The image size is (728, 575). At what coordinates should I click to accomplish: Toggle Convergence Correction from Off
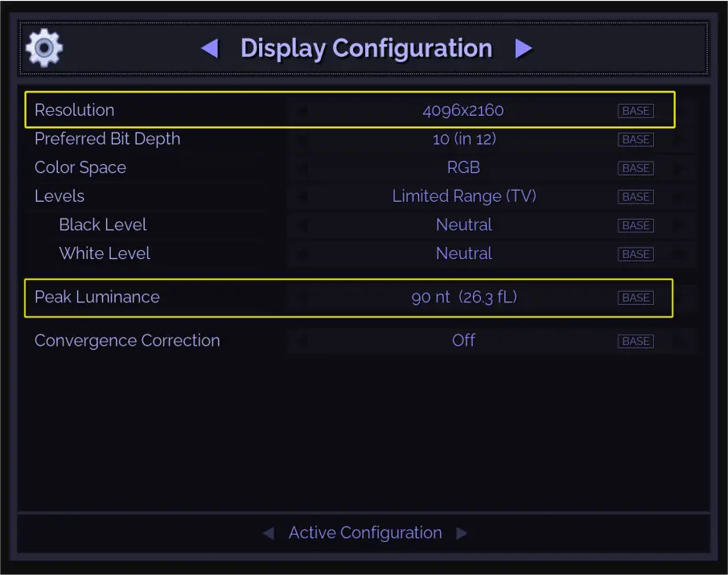463,340
